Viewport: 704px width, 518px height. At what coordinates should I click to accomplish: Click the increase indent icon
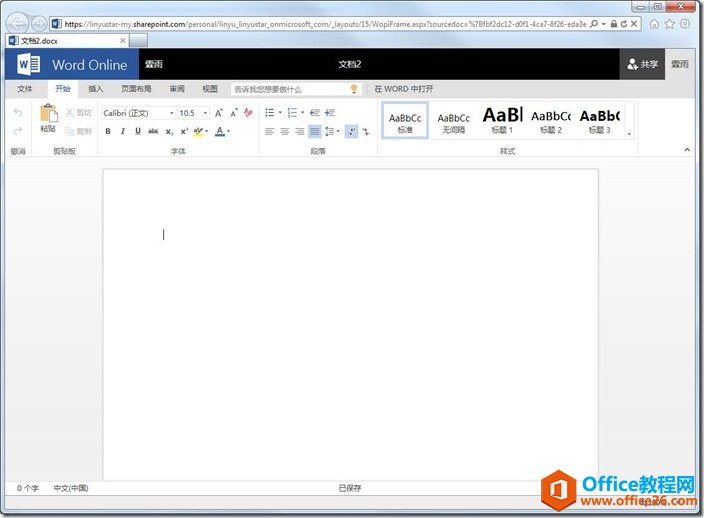[330, 112]
